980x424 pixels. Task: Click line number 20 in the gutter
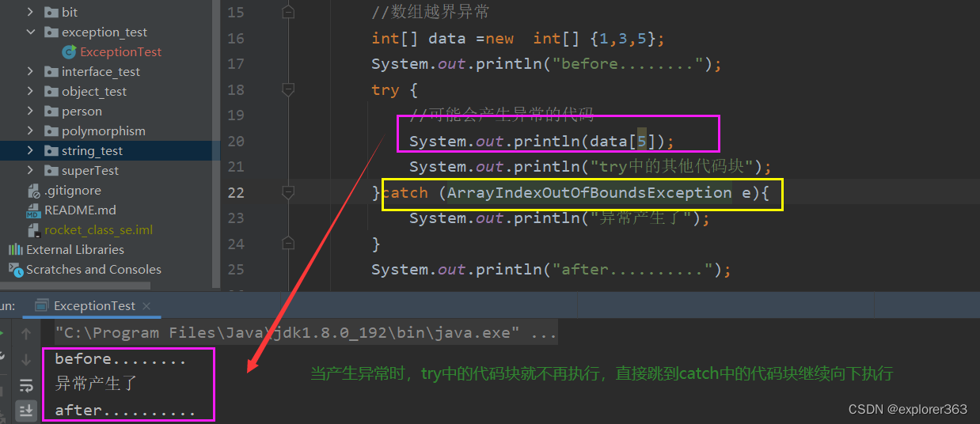click(x=235, y=142)
